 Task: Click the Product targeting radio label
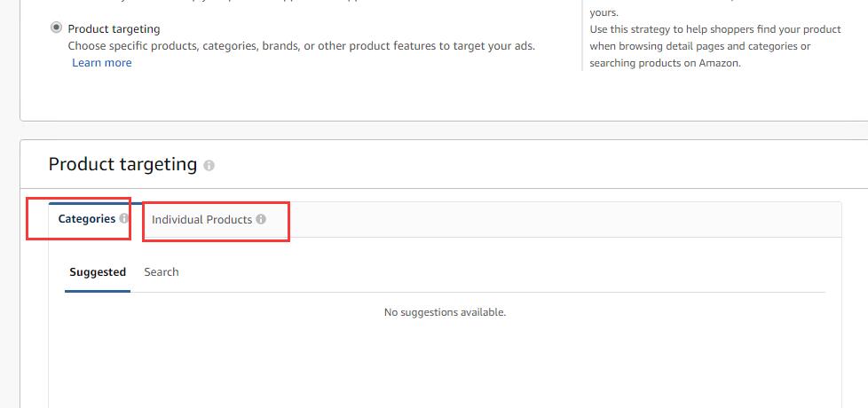tap(114, 29)
